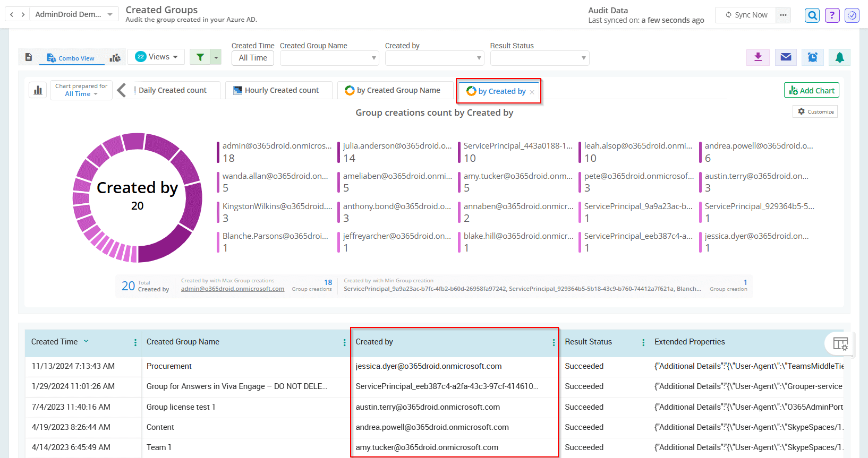The image size is (868, 458).
Task: Sort by the Created Time column header
Action: [x=55, y=342]
